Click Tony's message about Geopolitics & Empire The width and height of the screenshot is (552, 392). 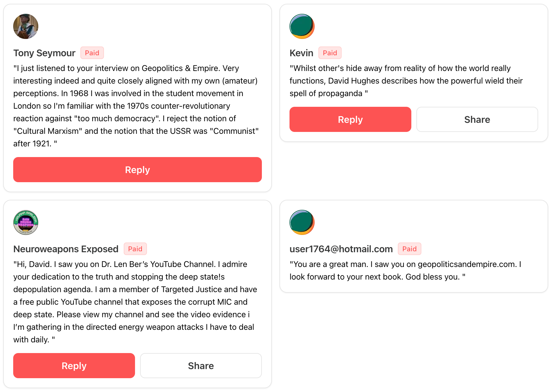(136, 106)
